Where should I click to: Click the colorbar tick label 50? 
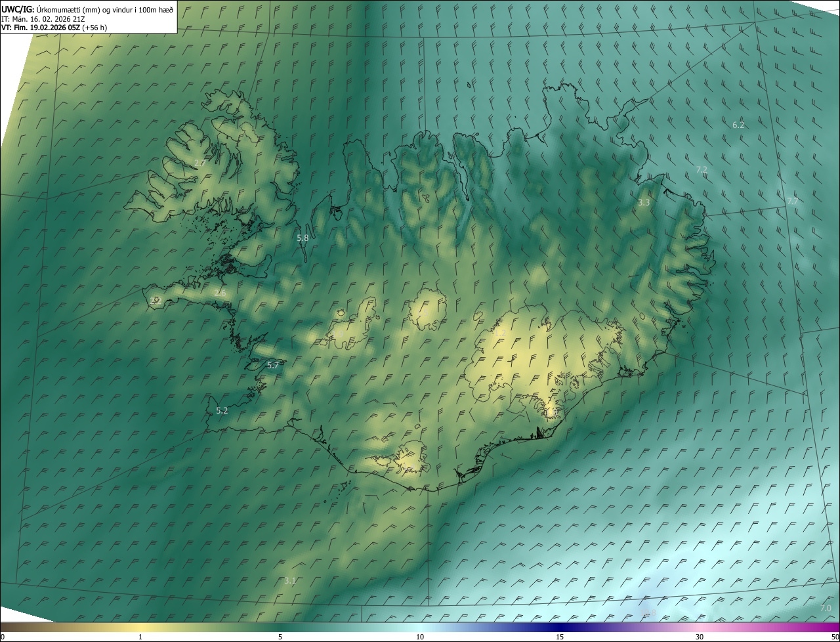coord(835,637)
